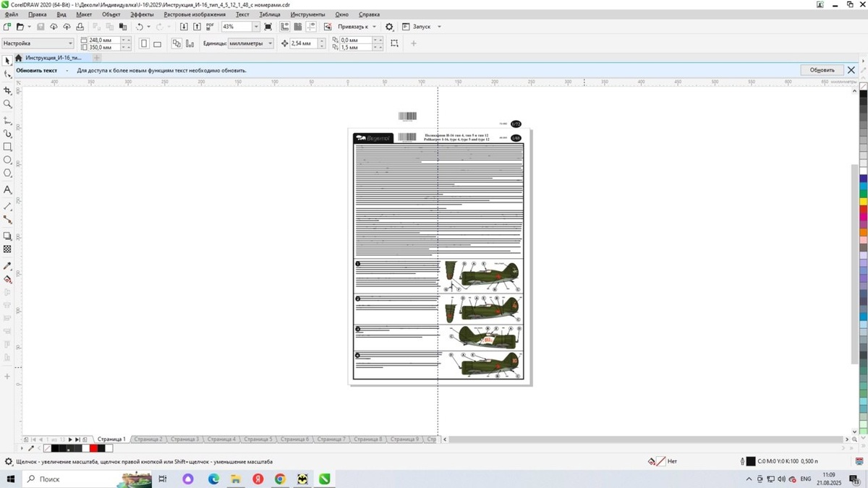Select the Shape edit tool
868x488 pixels.
click(x=7, y=74)
